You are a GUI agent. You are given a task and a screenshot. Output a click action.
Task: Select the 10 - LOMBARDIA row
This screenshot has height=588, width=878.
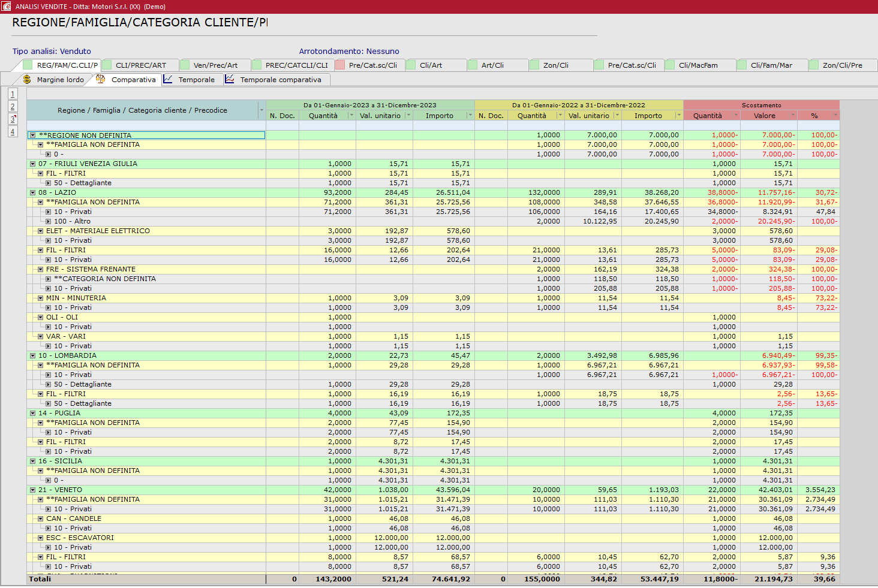67,355
